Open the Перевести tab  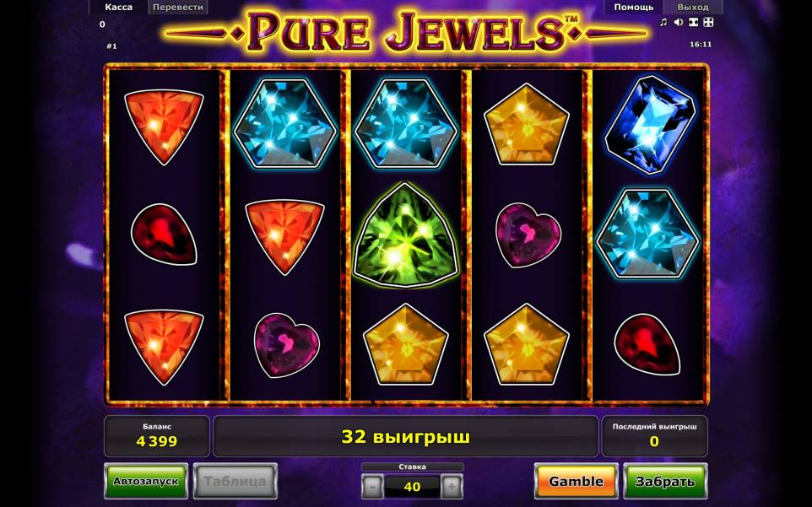(177, 8)
